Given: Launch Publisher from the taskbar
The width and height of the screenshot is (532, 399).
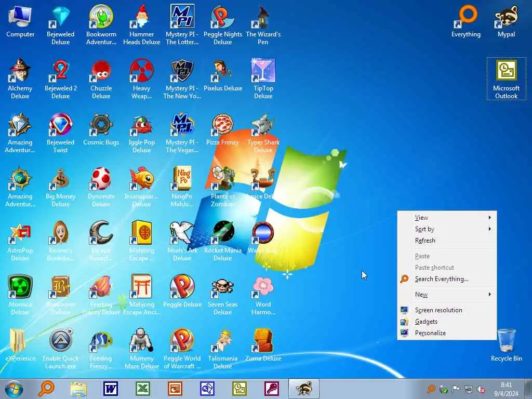Looking at the screenshot, I should coord(207,389).
